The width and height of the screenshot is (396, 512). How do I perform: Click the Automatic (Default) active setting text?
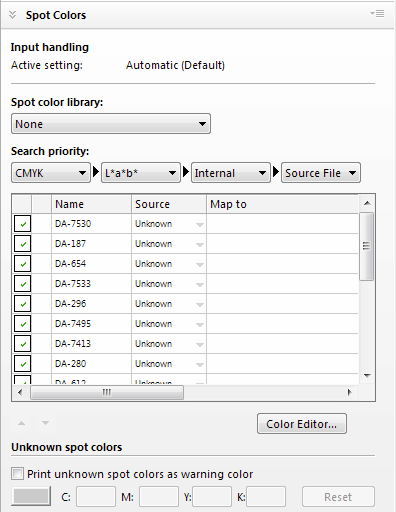point(175,65)
